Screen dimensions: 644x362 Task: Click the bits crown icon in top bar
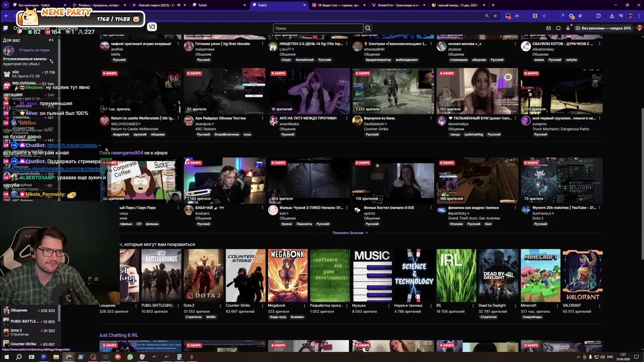pos(568,28)
